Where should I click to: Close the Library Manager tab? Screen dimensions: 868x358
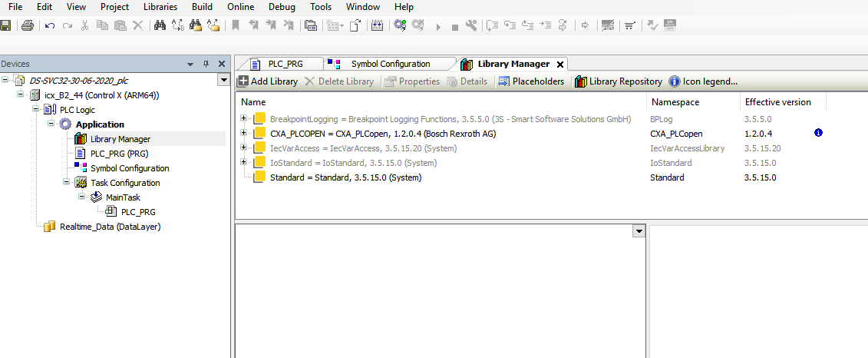[560, 65]
